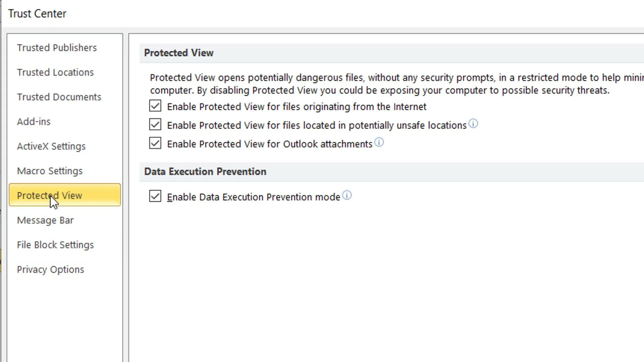Toggle Enable Data Execution Prevention mode
Viewport: 644px width, 362px height.
click(155, 196)
